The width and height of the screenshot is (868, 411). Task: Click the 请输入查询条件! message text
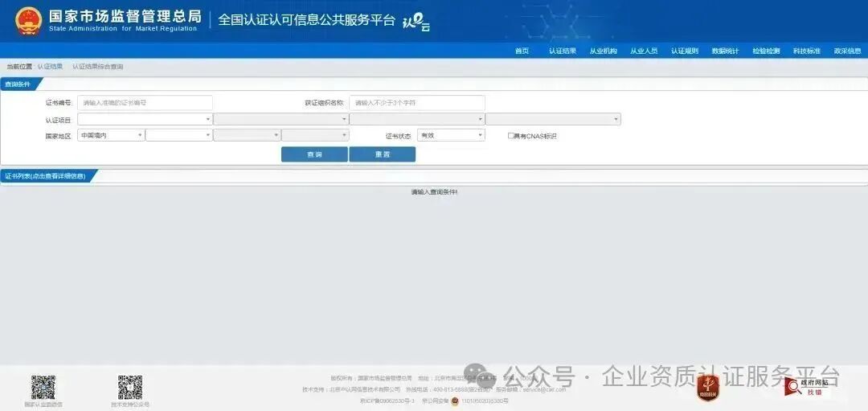434,192
